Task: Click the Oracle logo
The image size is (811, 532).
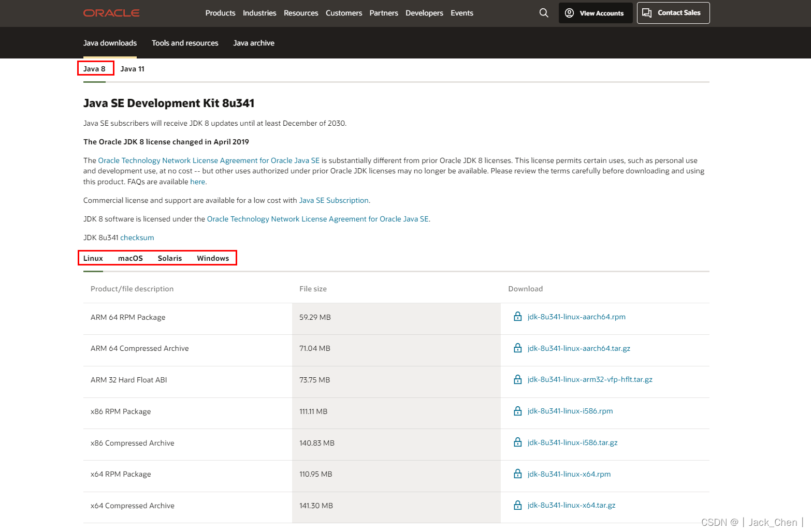Action: [x=111, y=13]
